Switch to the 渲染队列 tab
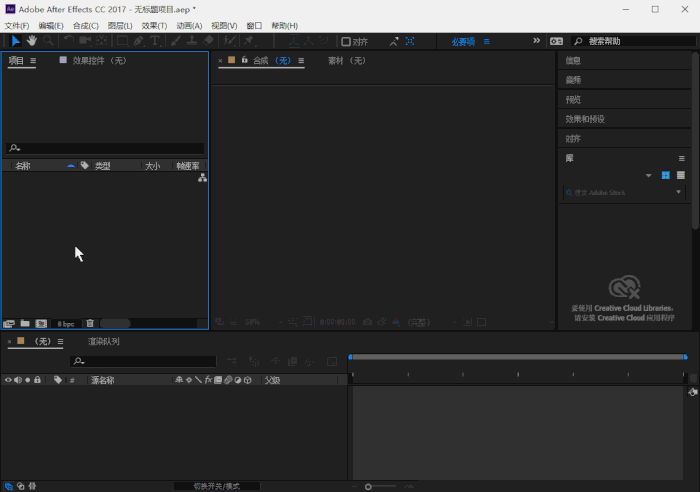This screenshot has width=700, height=492. [x=104, y=342]
